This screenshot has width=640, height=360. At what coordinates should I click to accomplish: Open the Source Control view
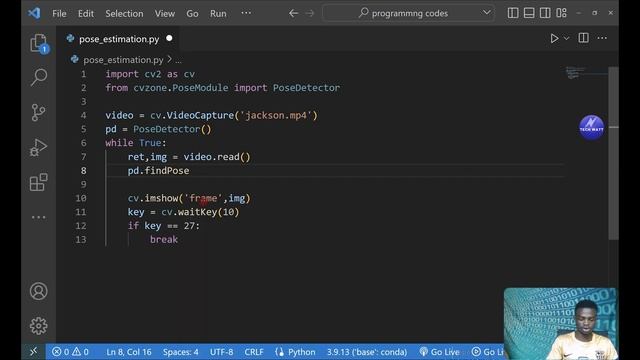38,112
